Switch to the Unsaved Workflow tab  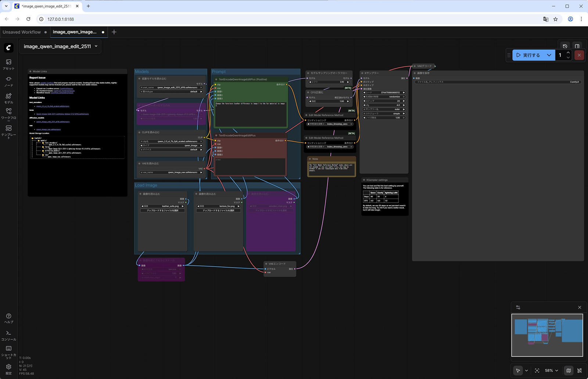click(x=22, y=32)
